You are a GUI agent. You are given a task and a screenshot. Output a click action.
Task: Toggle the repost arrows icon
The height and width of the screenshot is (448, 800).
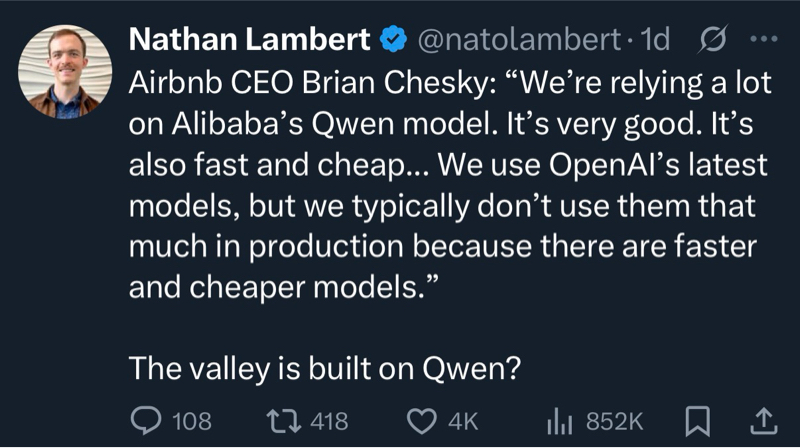287,420
